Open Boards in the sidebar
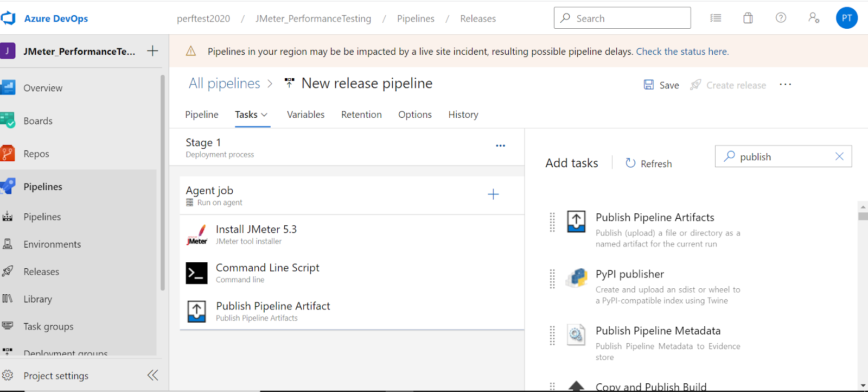The image size is (868, 392). coord(38,121)
